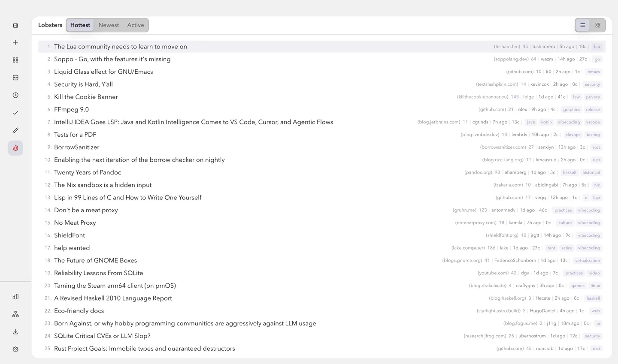Click the download tray icon
Screen dimensions: 618x364
coord(15,332)
